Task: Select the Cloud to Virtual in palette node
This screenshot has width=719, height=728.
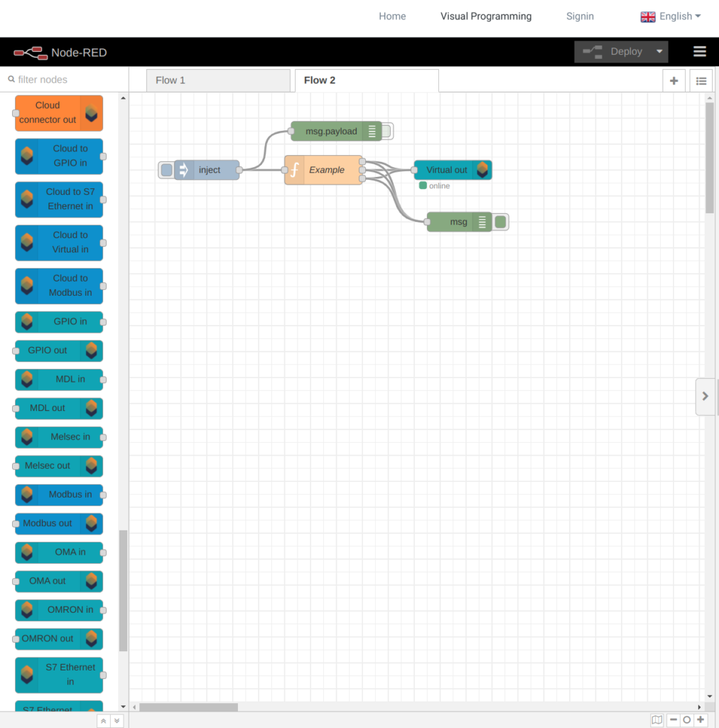Action: (59, 242)
